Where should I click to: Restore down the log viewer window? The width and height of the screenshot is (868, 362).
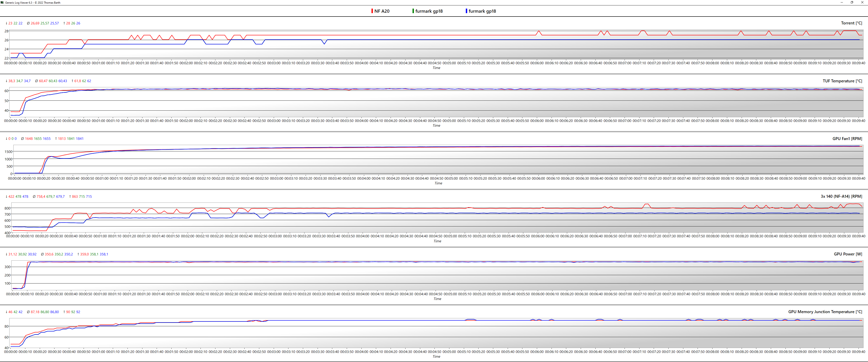(x=852, y=2)
